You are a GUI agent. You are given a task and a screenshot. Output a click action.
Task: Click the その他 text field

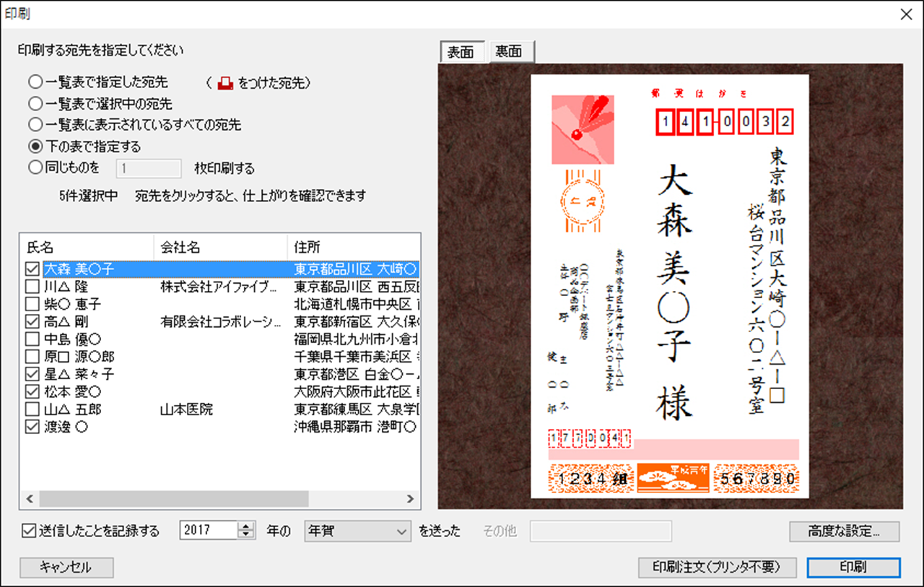click(x=601, y=531)
